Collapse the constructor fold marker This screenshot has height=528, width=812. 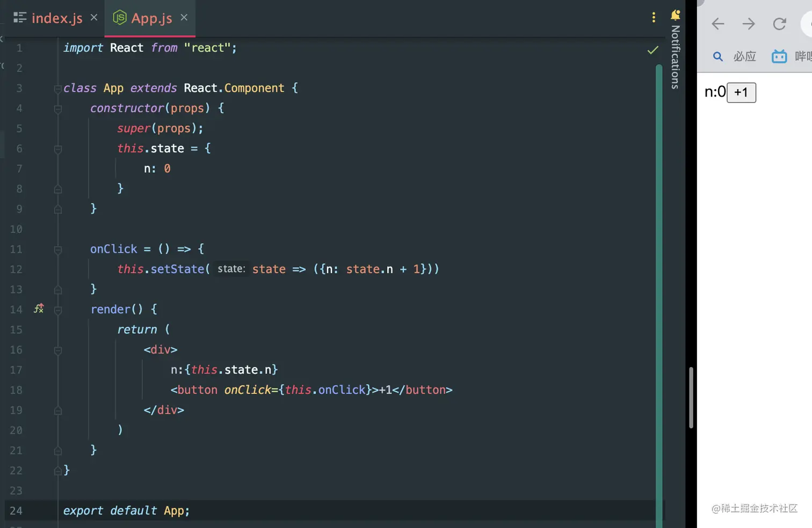tap(58, 109)
